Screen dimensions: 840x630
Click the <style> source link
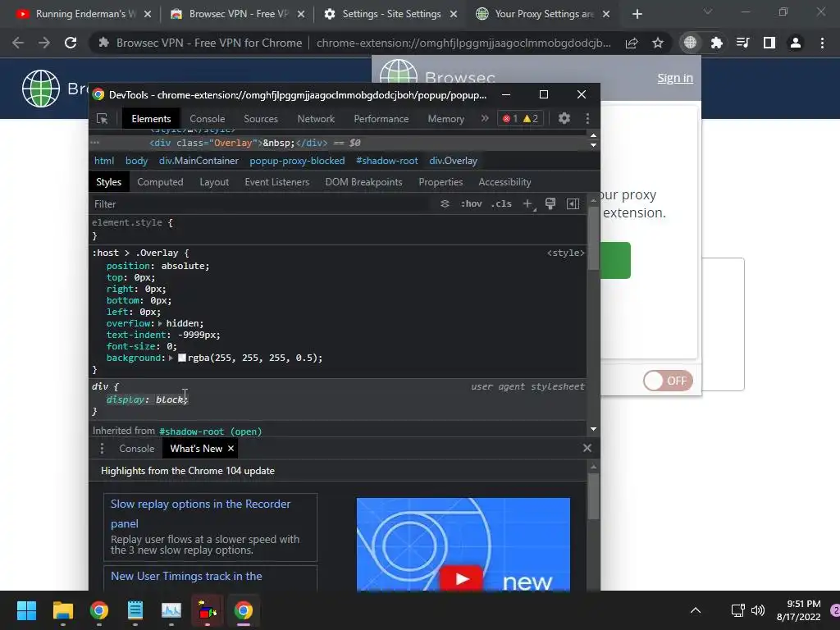coord(566,253)
